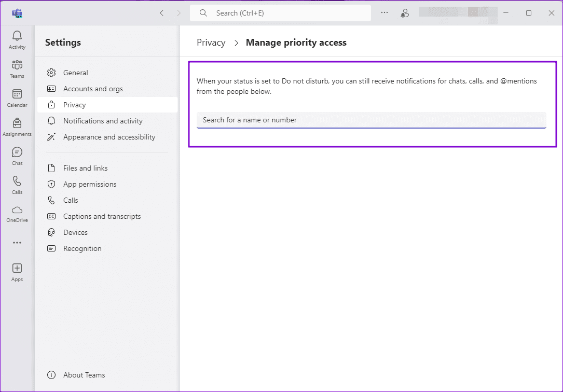Return to Privacy via the breadcrumb link
This screenshot has width=563, height=392.
click(x=211, y=42)
